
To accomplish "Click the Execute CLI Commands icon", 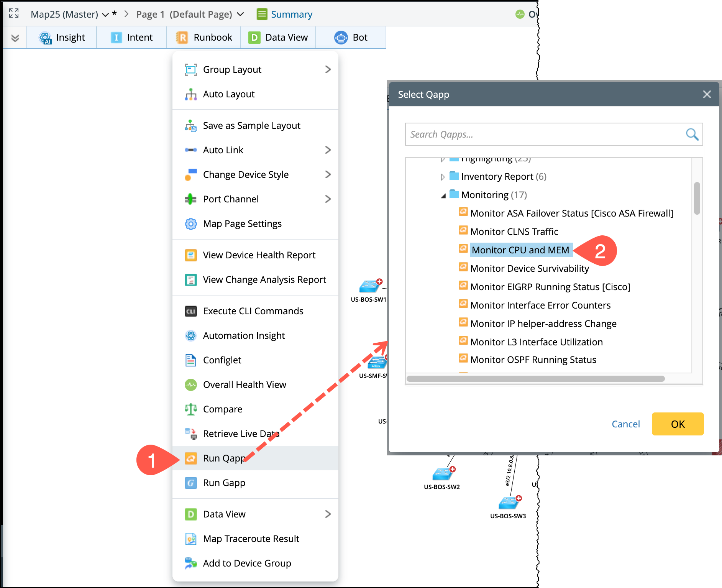I will [x=190, y=311].
